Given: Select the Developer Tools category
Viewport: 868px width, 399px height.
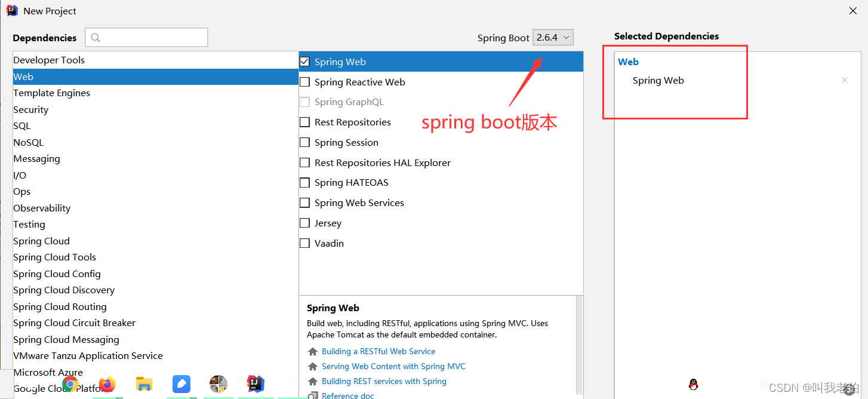Looking at the screenshot, I should tap(155, 60).
